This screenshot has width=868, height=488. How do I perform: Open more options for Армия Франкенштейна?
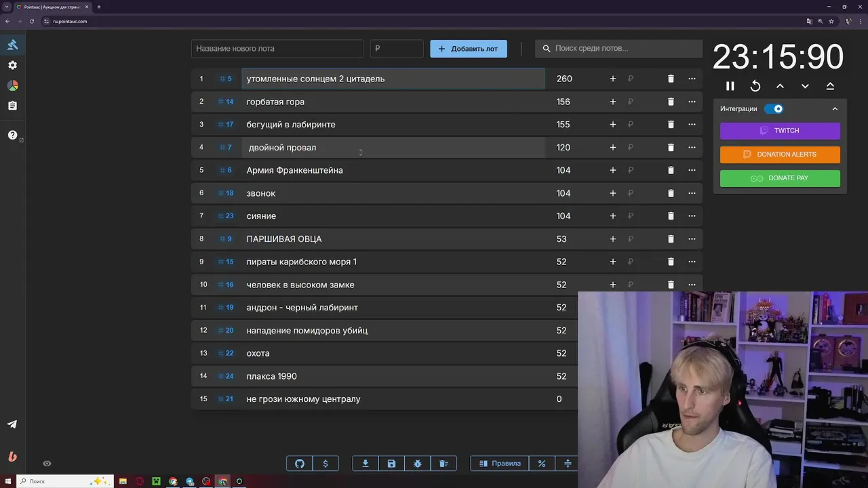click(692, 170)
